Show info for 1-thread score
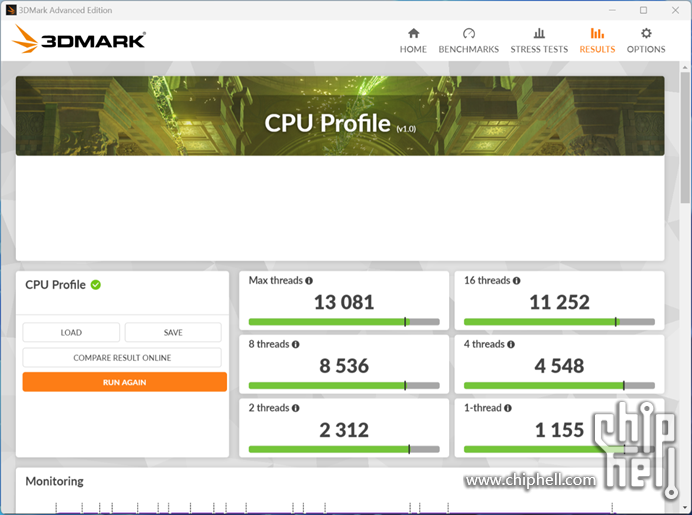 (x=508, y=408)
